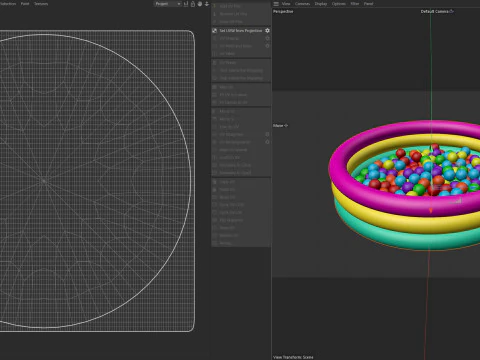
Task: Open the Paint menu in UV editor
Action: [x=25, y=4]
